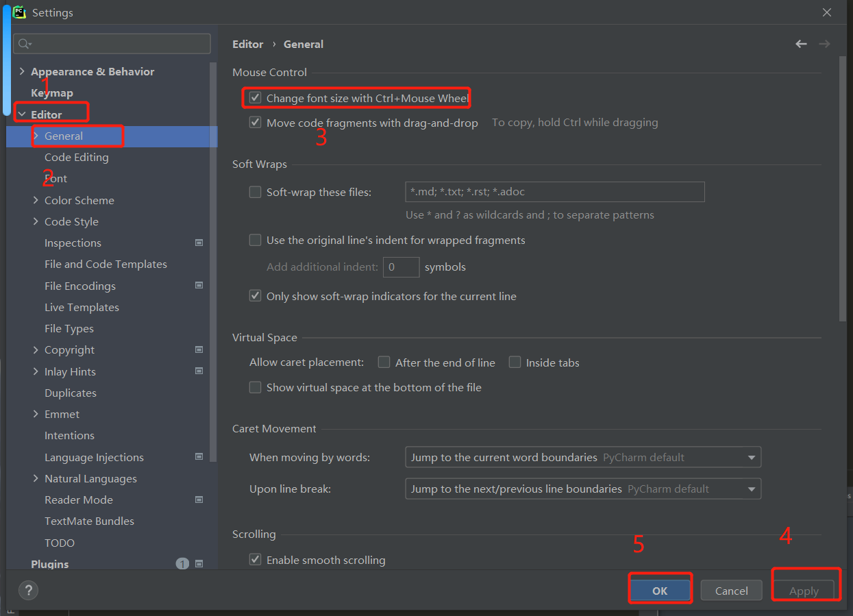853x616 pixels.
Task: Click the search magnifier icon
Action: (x=24, y=44)
